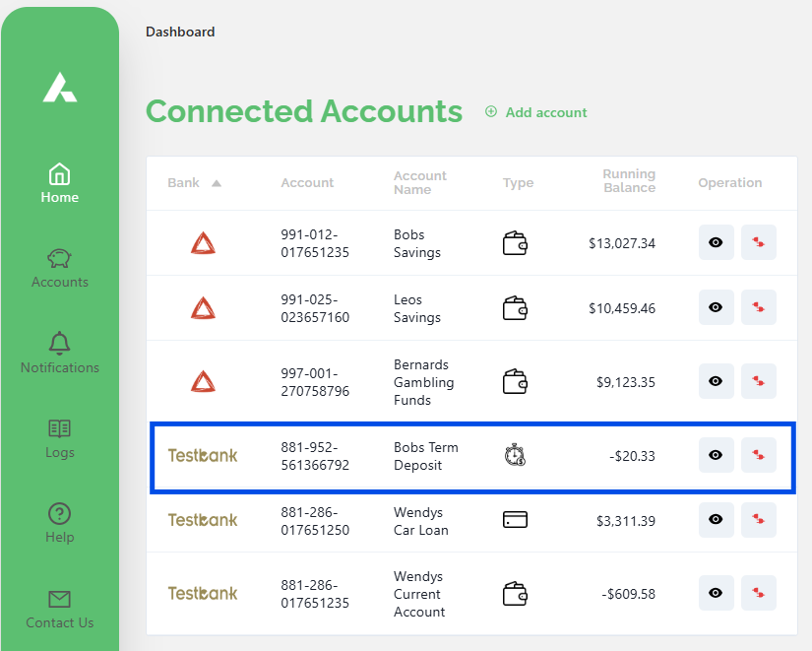Image resolution: width=812 pixels, height=651 pixels.
Task: Click the app logo in the sidebar
Action: [x=60, y=88]
